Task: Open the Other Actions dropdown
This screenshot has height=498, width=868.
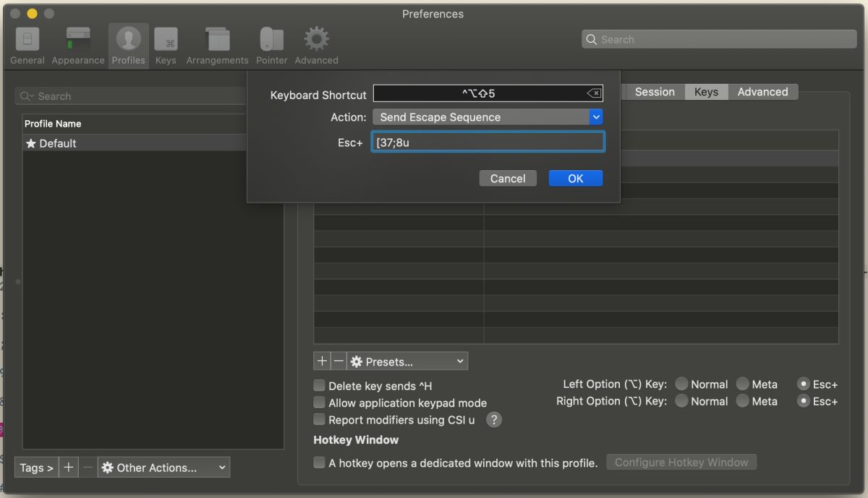Action: 163,468
